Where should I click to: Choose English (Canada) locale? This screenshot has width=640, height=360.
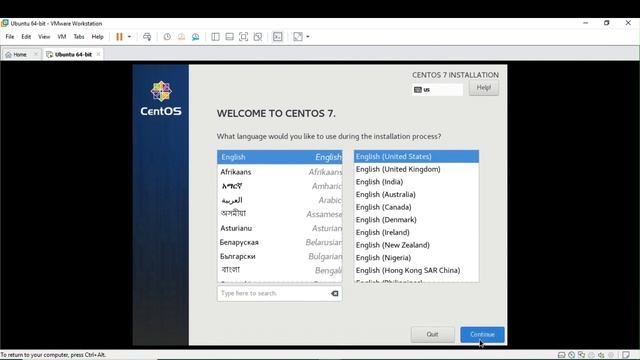coord(416,207)
